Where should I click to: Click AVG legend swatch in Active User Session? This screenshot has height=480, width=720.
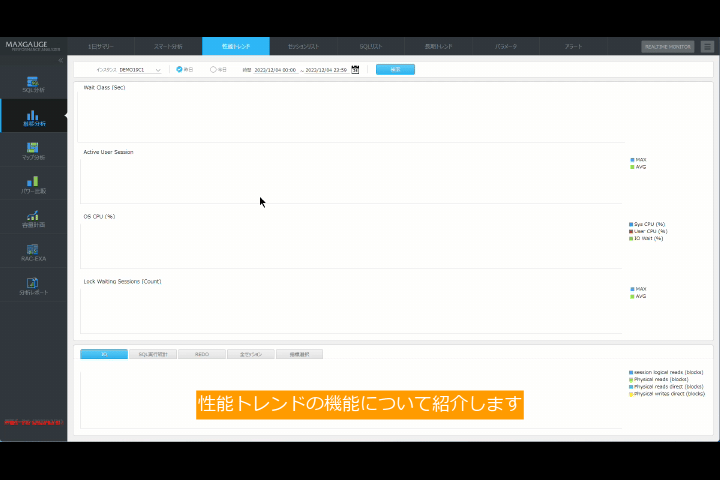(632, 167)
